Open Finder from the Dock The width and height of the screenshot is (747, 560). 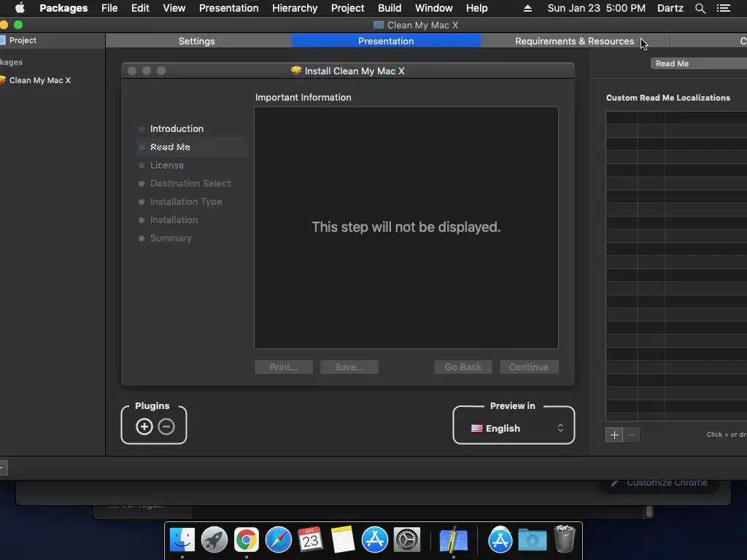182,540
